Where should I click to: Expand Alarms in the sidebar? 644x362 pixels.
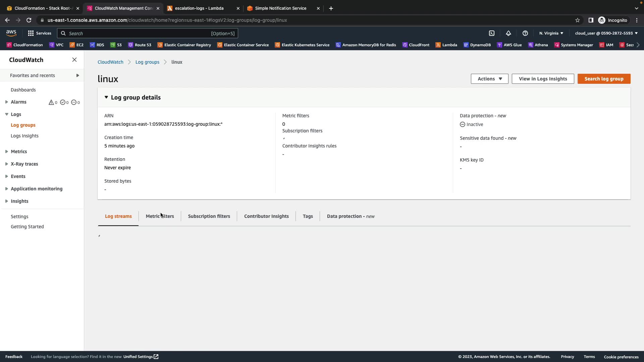click(x=6, y=102)
